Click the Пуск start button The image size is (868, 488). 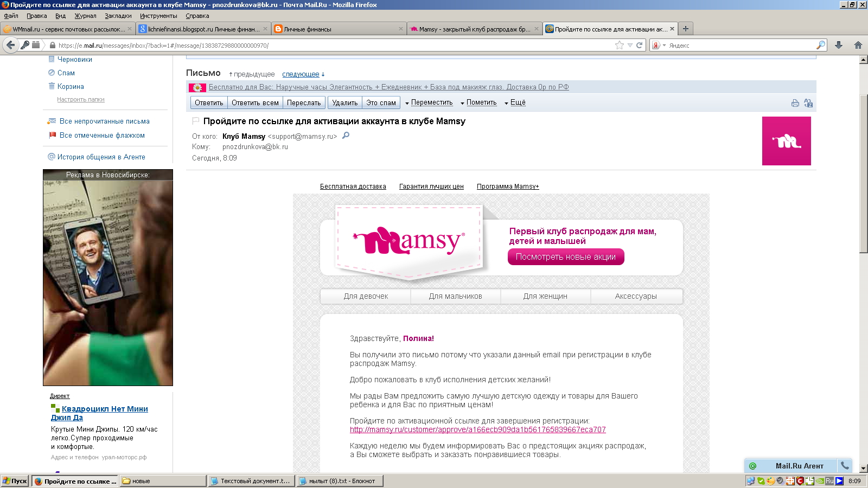click(15, 481)
